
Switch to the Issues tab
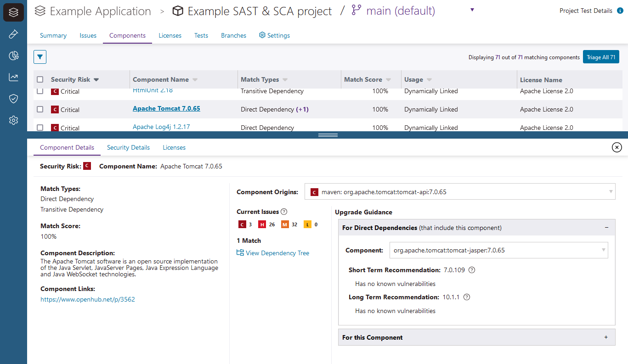point(88,35)
